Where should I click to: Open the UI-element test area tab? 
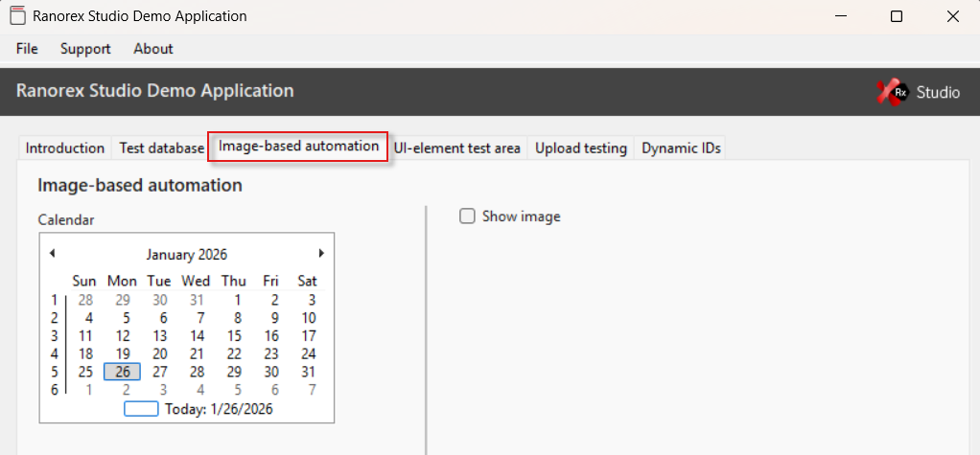(x=457, y=148)
